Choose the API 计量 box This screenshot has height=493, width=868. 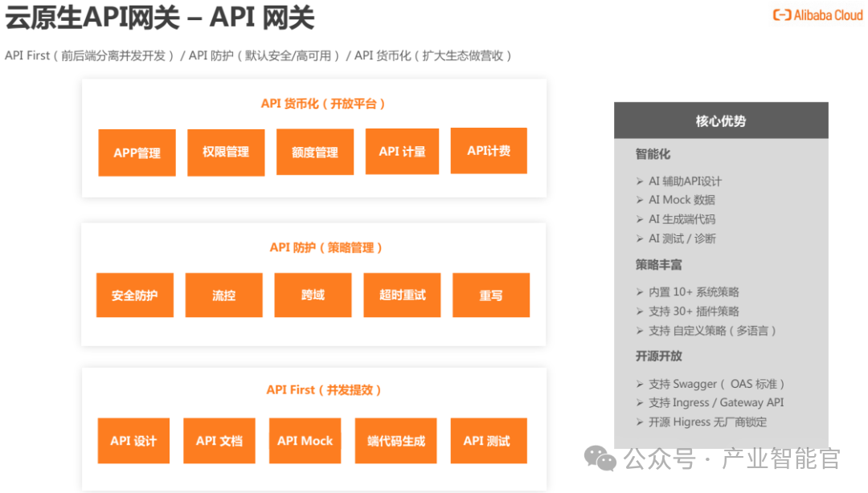(x=403, y=151)
